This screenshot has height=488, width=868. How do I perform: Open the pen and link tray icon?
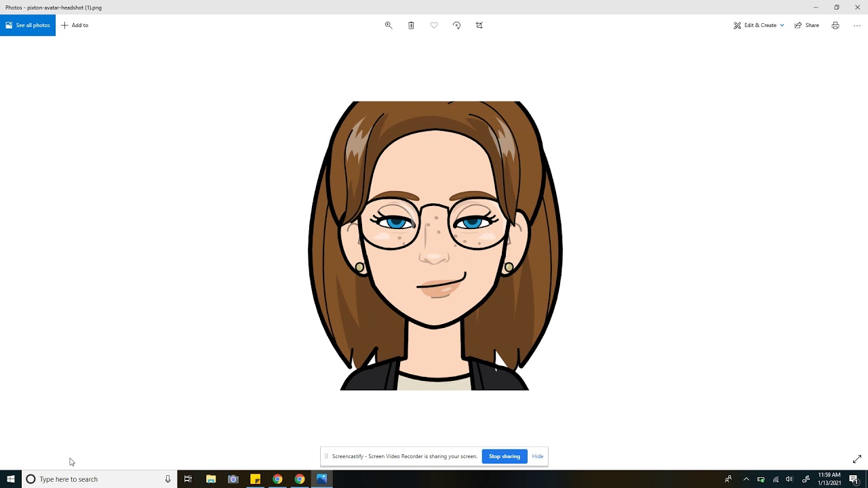point(806,479)
